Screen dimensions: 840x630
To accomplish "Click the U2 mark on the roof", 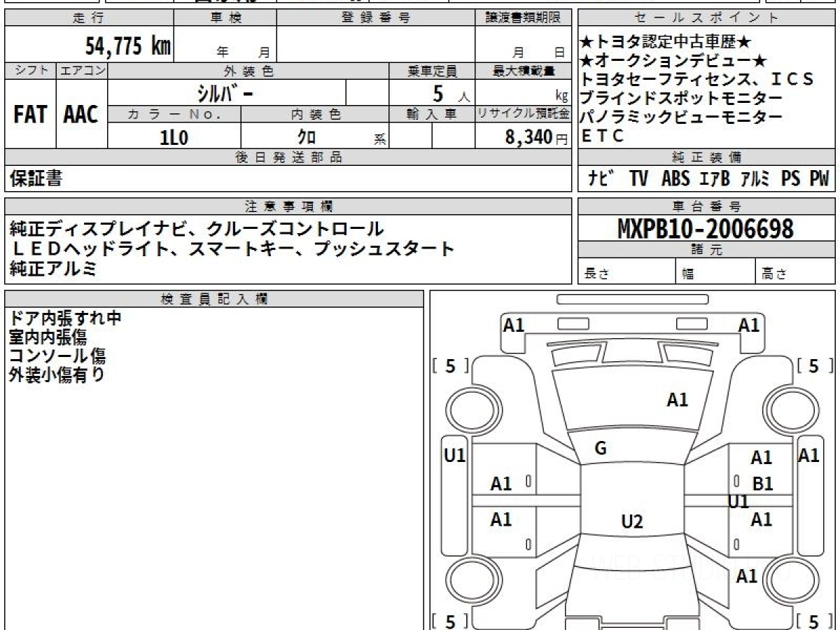I will (632, 521).
